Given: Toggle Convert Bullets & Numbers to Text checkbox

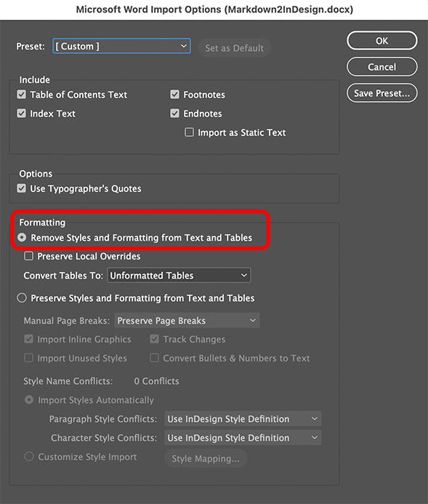Looking at the screenshot, I should click(155, 358).
